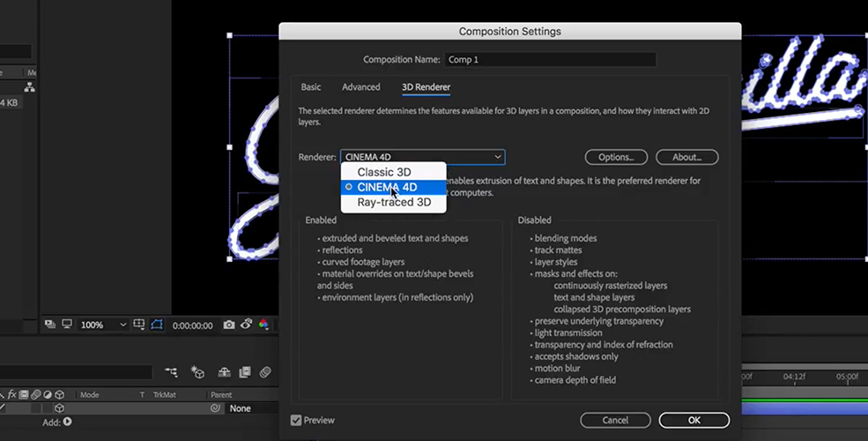
Task: Click 'environment layers (in reflections only)'
Action: pyautogui.click(x=397, y=297)
